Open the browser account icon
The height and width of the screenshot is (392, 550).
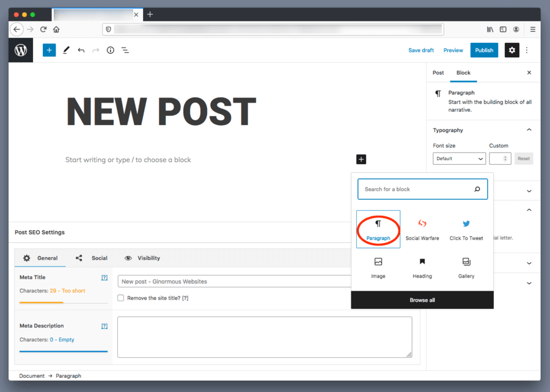point(516,29)
